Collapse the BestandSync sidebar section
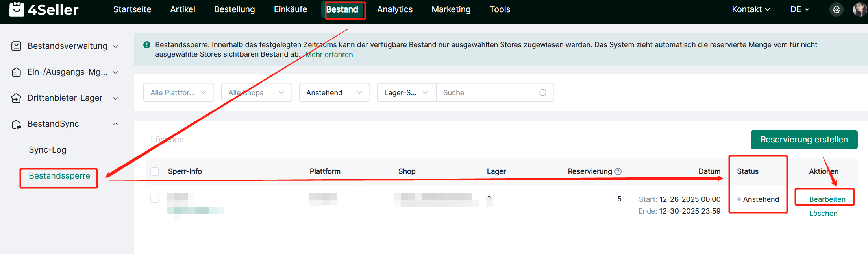The height and width of the screenshot is (254, 868). (115, 124)
